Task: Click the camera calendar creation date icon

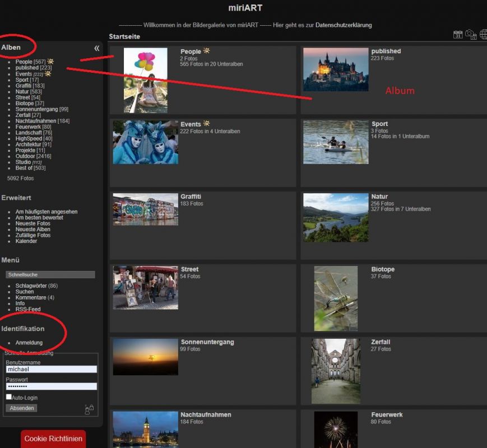Action: [x=471, y=35]
